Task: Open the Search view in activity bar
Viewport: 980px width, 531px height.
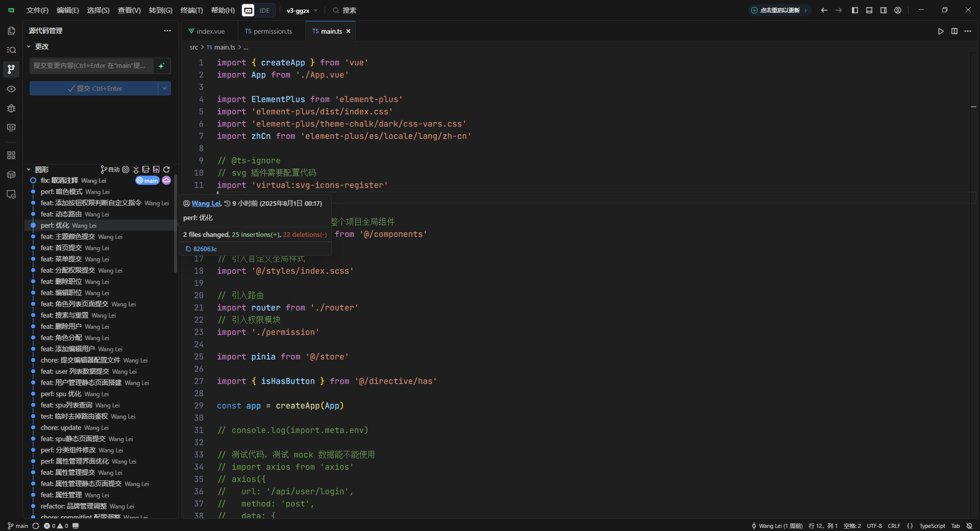Action: (x=11, y=50)
